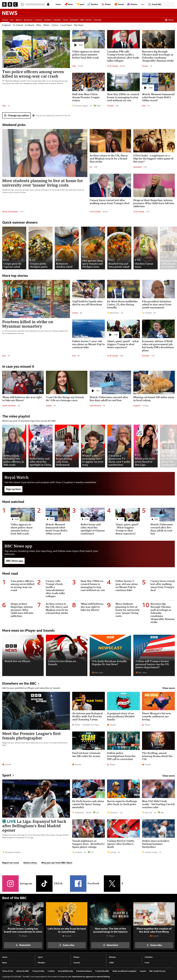Select the World tab in News navigation

tap(19, 20)
